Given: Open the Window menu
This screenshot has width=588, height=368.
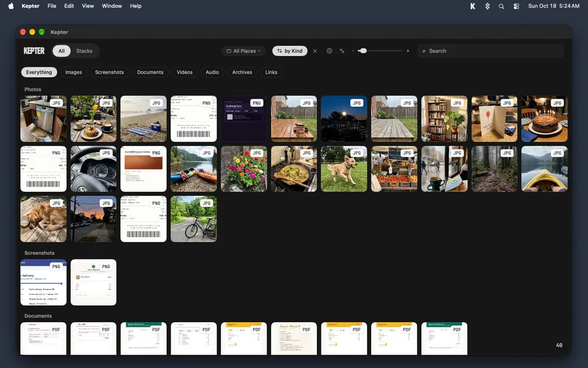Looking at the screenshot, I should click(x=112, y=6).
